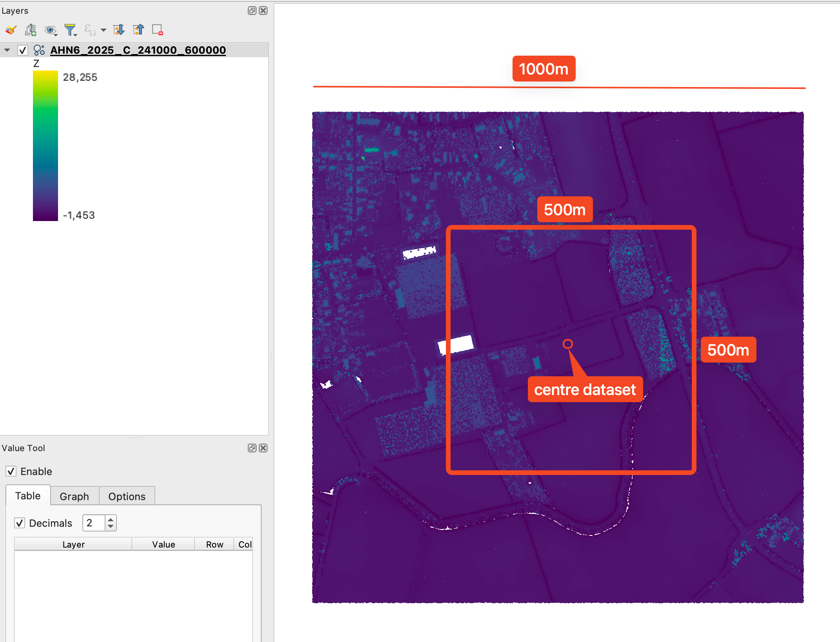The height and width of the screenshot is (642, 840).
Task: Click Remove Layer/Group icon
Action: pos(158,30)
